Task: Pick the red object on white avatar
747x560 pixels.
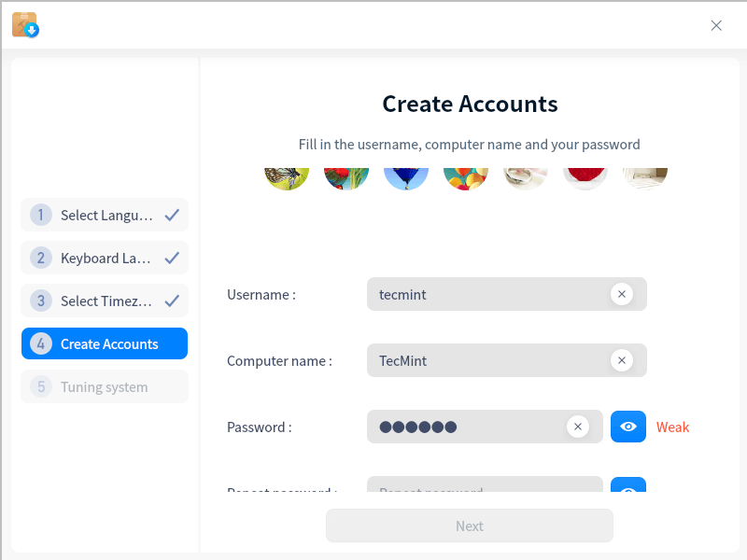Action: click(x=585, y=176)
